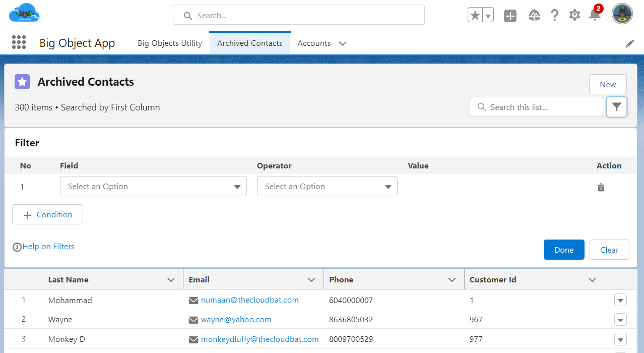This screenshot has width=644, height=353.
Task: Open the favorites list dropdown arrow
Action: [x=488, y=16]
